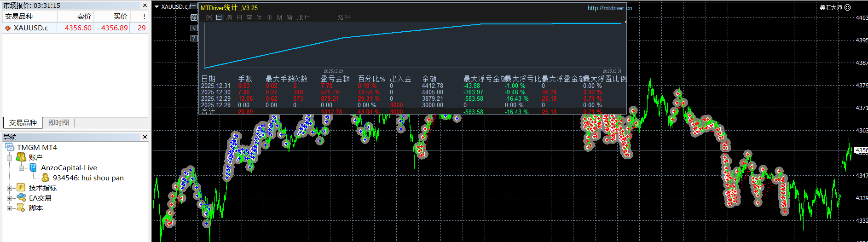Click the 934546 account user icon
Image resolution: width=868 pixels, height=242 pixels.
click(45, 178)
